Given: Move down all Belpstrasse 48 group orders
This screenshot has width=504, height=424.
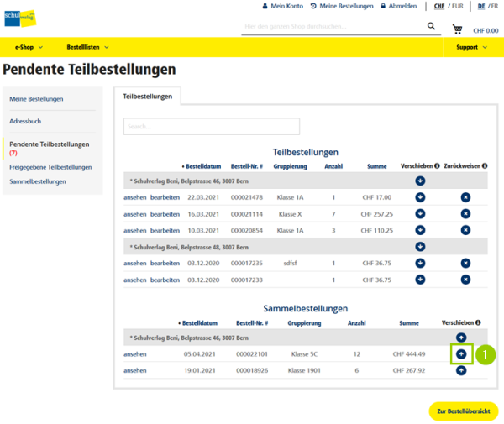Looking at the screenshot, I should pos(420,247).
